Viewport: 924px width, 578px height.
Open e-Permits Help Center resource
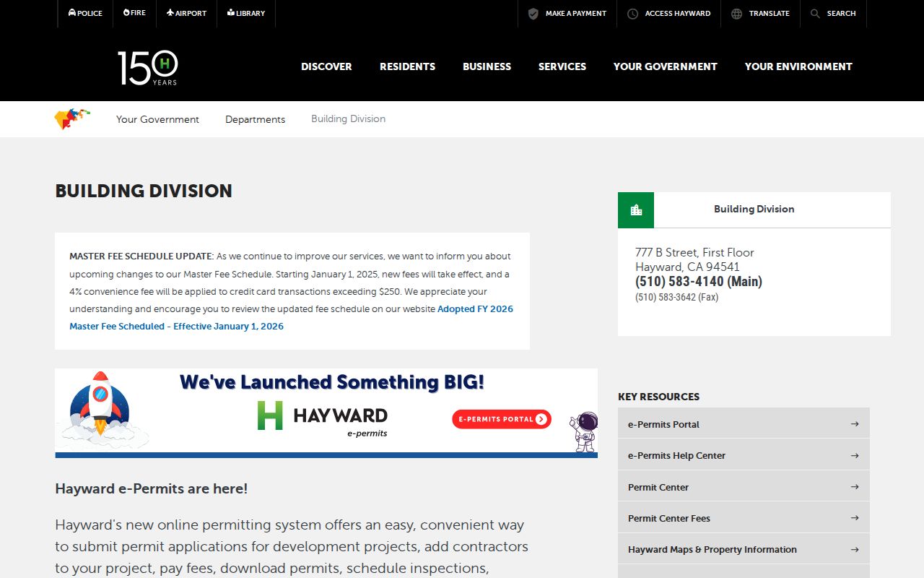[x=744, y=455]
